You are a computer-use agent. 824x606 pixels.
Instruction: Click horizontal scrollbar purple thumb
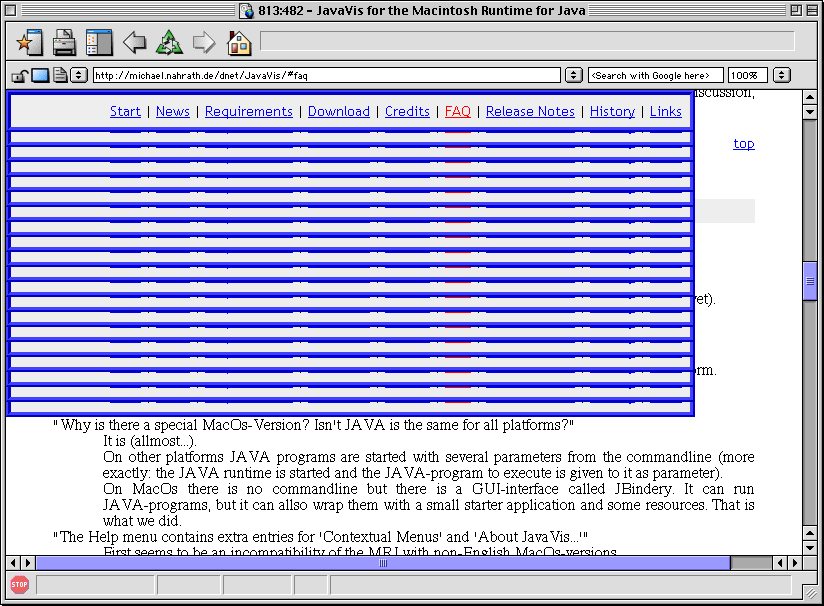383,563
